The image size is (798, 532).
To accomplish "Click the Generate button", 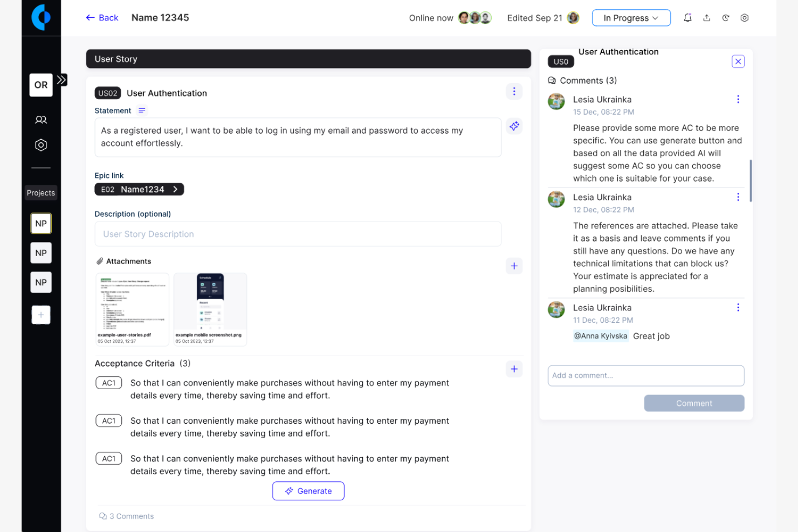I will (308, 491).
